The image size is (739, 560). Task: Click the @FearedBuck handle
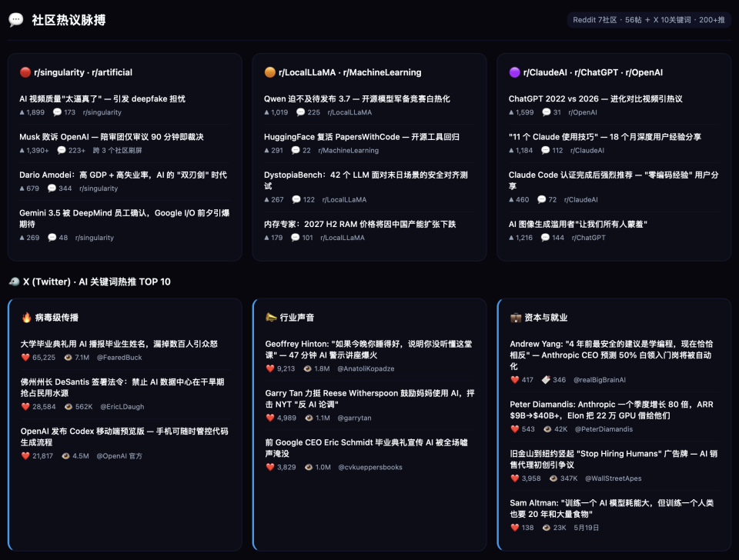(x=119, y=357)
